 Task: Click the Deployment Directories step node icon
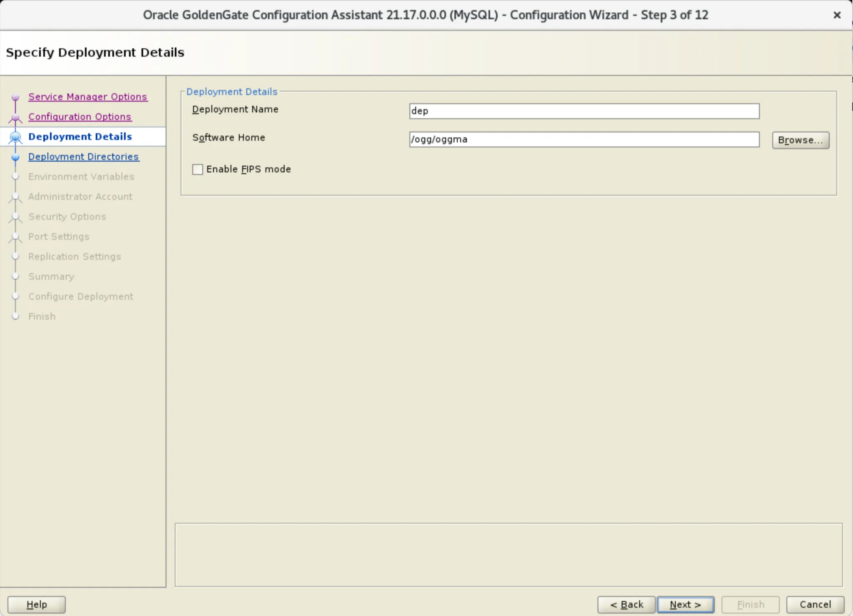coord(15,157)
